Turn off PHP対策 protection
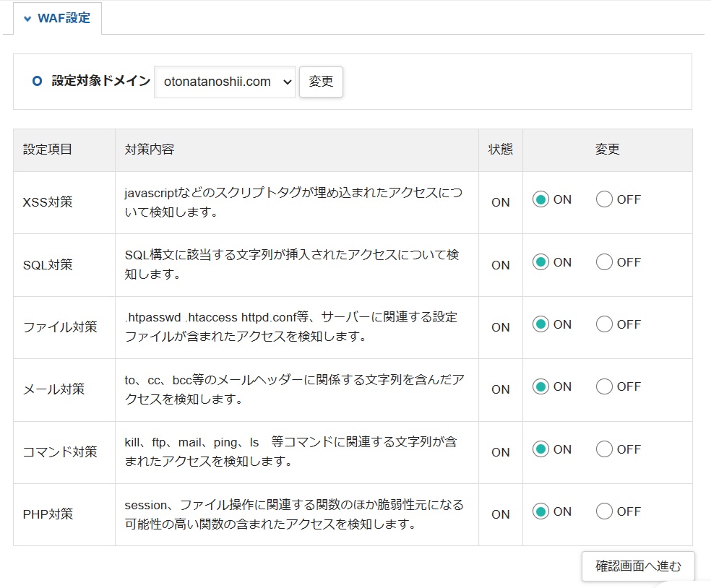 point(604,511)
